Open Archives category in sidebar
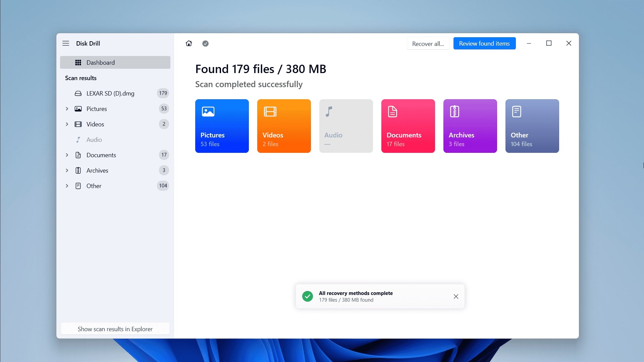 tap(115, 171)
